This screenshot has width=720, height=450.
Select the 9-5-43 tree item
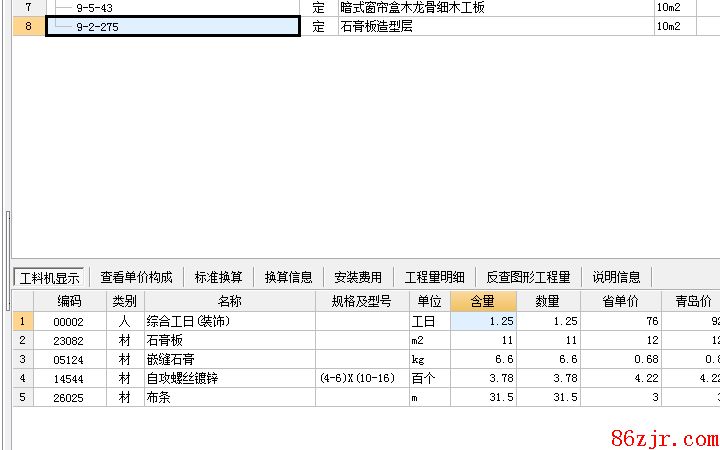coord(94,8)
